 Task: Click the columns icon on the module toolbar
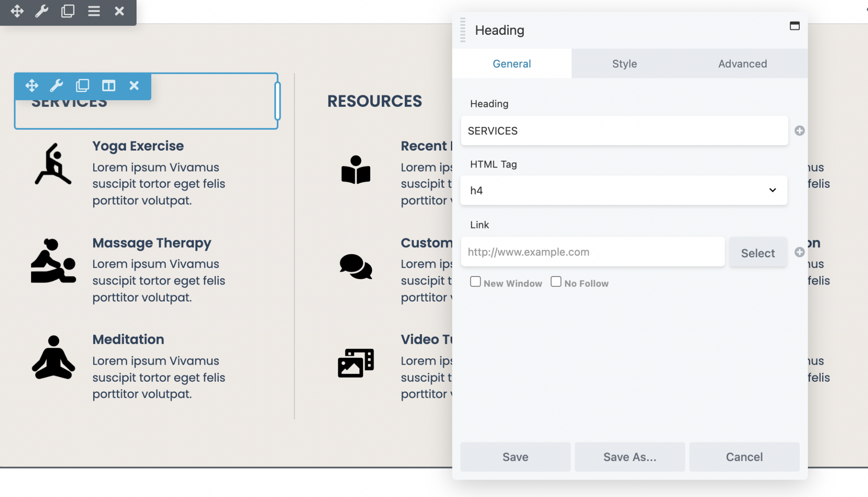coord(108,86)
